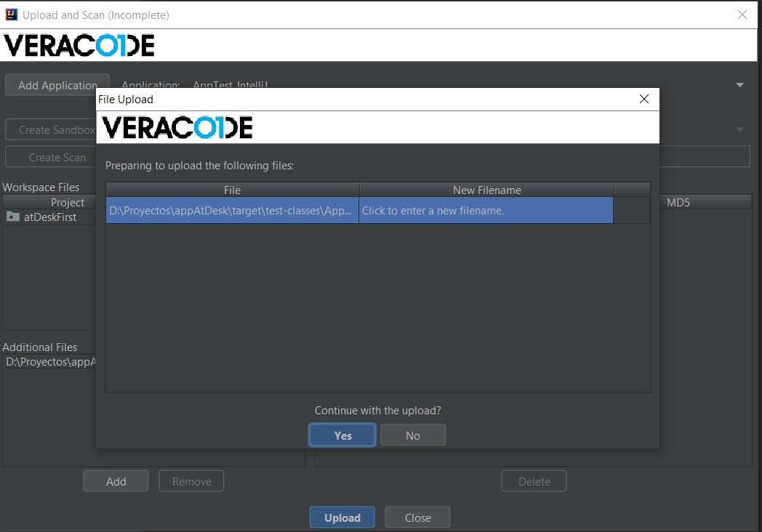Screen dimensions: 762x532
Task: Click the File column header
Action: click(232, 190)
